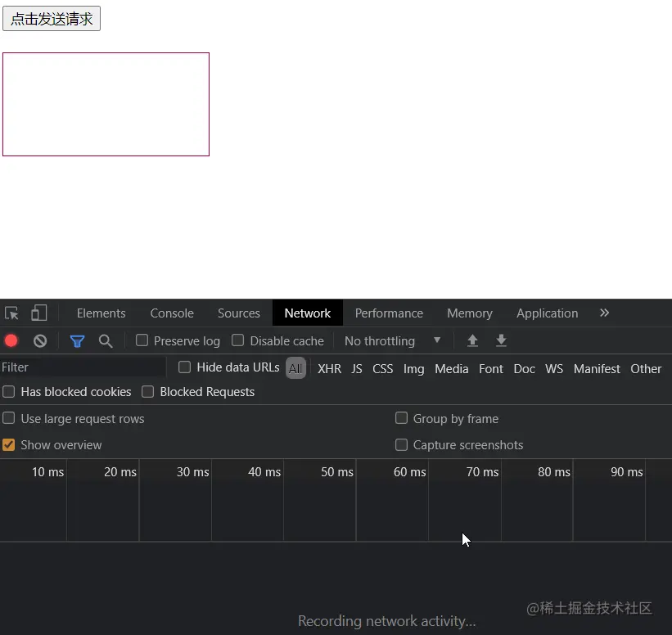
Task: Select the XHR request filter
Action: [x=329, y=368]
